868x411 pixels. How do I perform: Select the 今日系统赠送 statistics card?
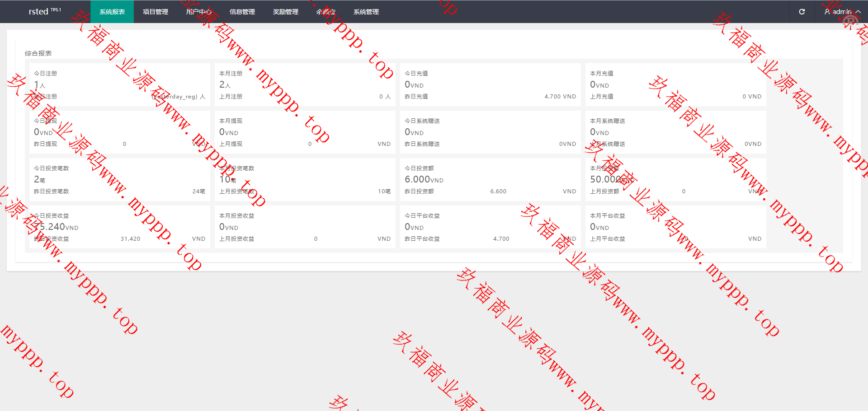(490, 132)
